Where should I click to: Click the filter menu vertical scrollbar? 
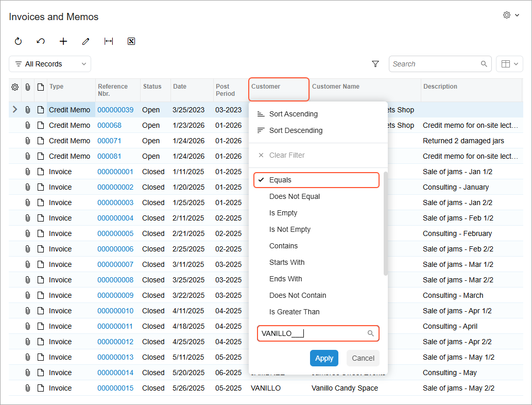386,224
